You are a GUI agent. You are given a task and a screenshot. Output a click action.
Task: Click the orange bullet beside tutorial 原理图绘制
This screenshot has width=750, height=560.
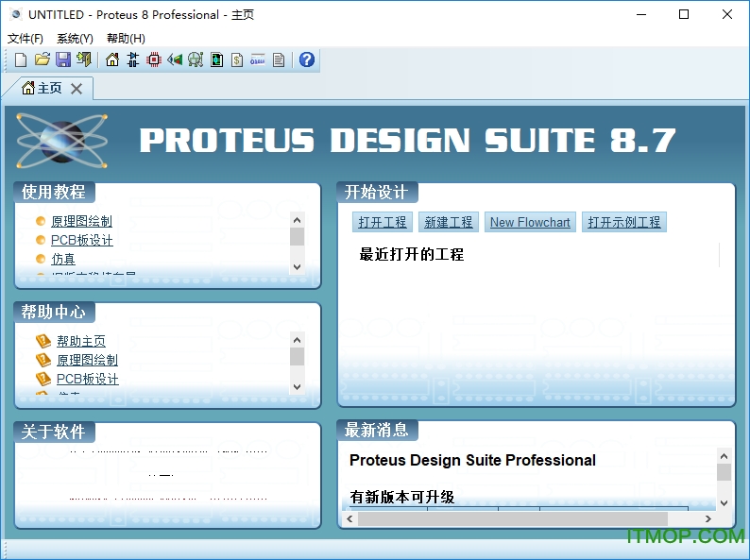(x=41, y=221)
